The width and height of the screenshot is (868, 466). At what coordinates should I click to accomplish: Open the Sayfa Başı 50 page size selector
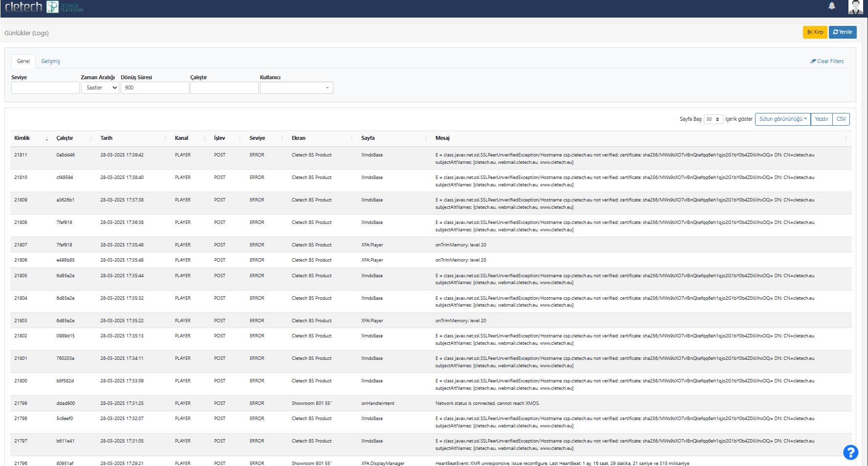[x=713, y=119]
